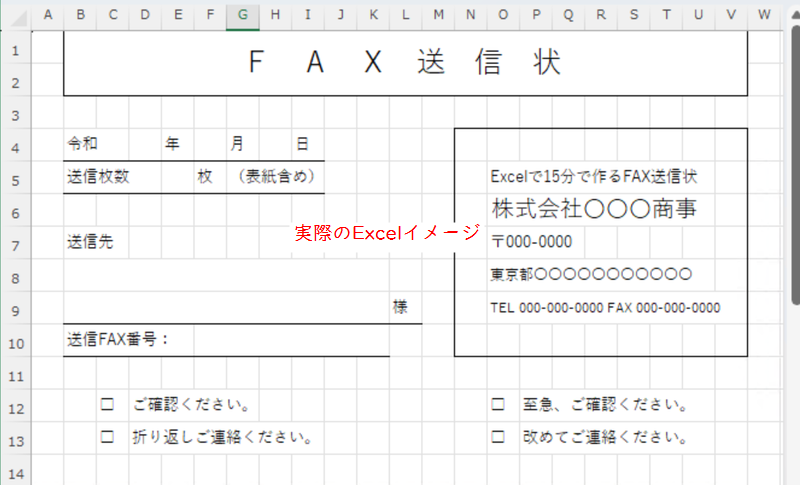Tick the 折り返しご連絡ください checkbox
Screen dimensions: 800x485
tap(107, 437)
